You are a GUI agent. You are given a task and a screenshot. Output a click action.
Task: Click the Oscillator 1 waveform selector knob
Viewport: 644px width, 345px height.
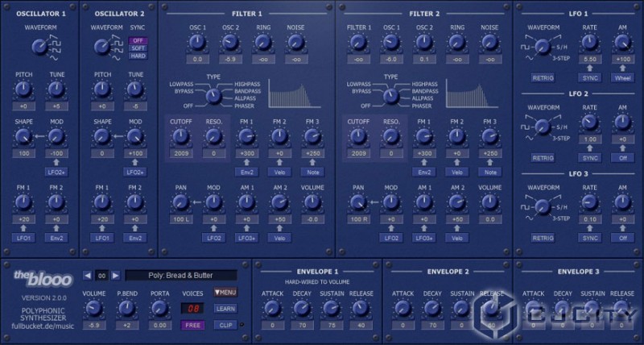(x=39, y=47)
